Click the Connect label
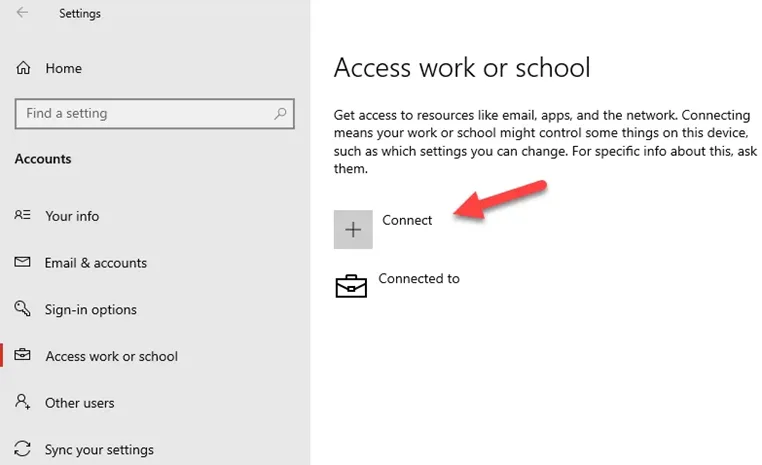 (x=407, y=220)
